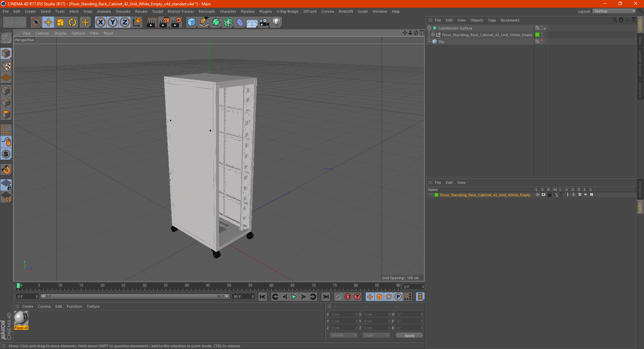Add a Camera object
644x349 pixels.
pos(264,22)
